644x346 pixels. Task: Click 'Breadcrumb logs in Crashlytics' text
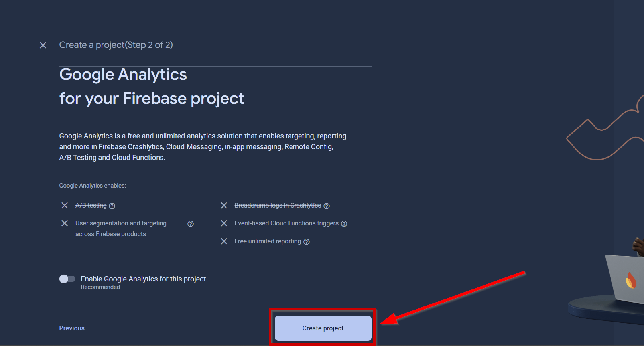tap(278, 205)
